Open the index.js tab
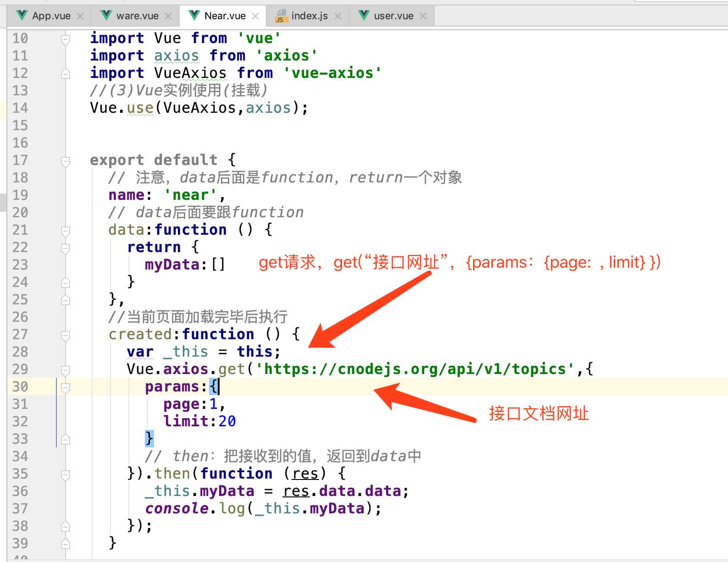This screenshot has width=728, height=562. coord(308,16)
